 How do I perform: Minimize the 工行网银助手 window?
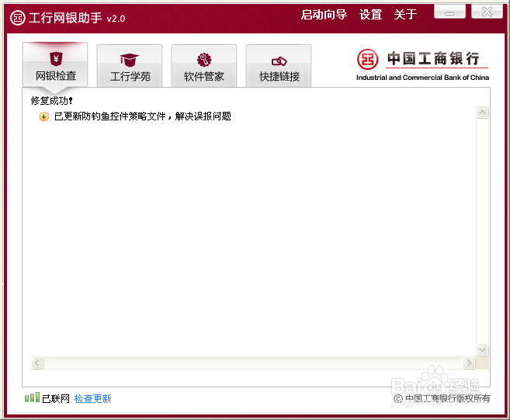coord(449,12)
